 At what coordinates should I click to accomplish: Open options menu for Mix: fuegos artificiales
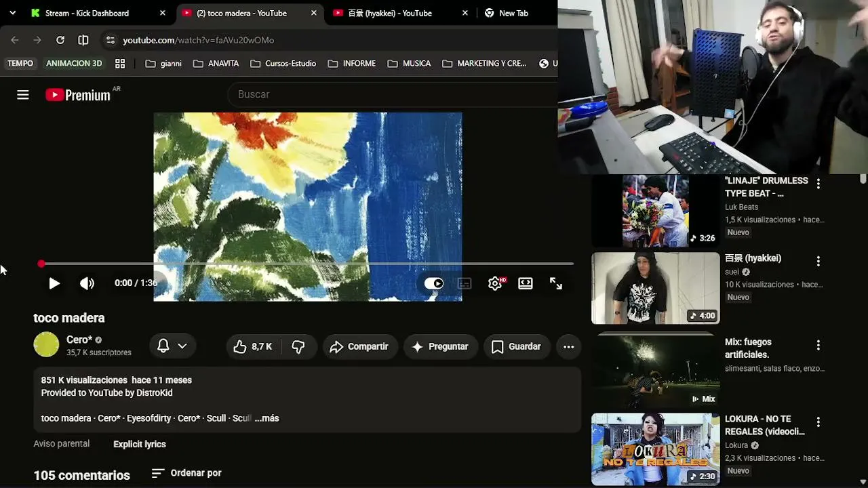tap(818, 345)
